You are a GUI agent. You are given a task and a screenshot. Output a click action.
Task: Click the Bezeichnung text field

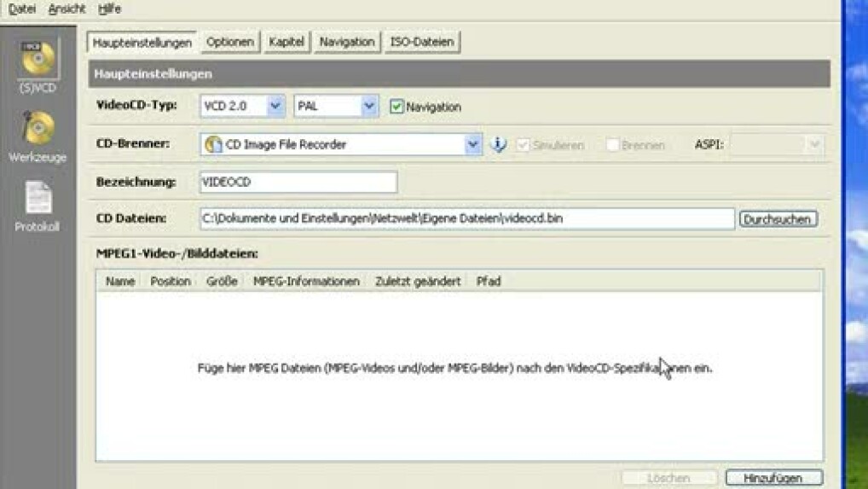(x=298, y=182)
